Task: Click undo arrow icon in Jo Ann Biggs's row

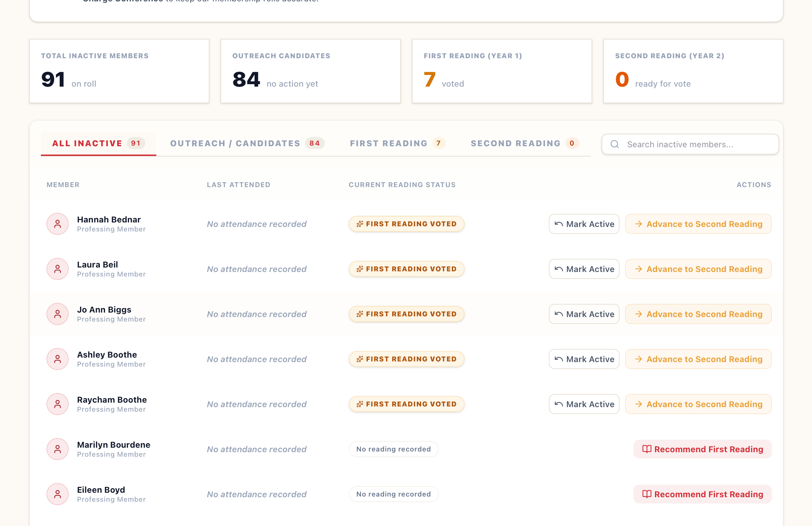Action: coord(559,314)
